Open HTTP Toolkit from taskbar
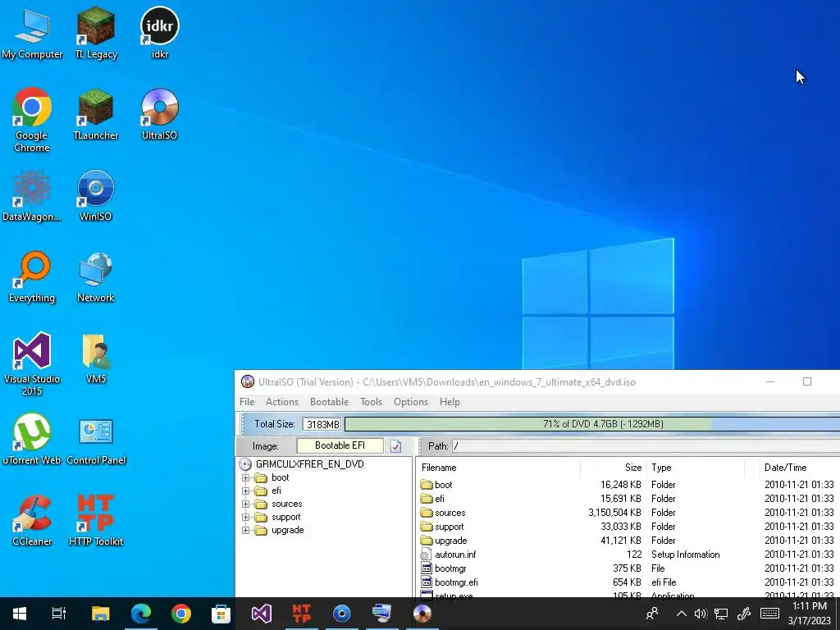This screenshot has width=840, height=630. pyautogui.click(x=302, y=614)
